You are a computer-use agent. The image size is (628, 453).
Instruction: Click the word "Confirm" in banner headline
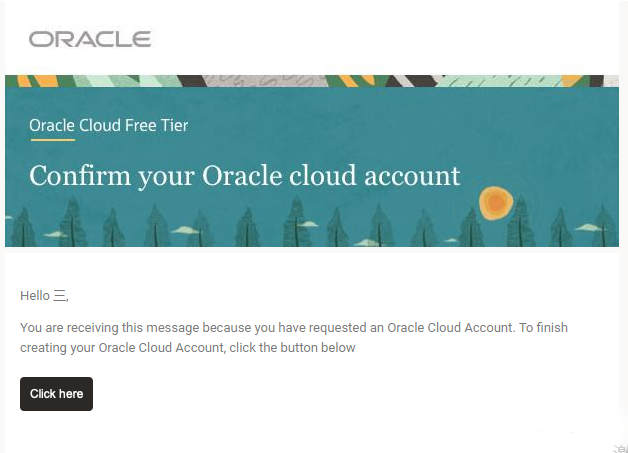point(80,175)
